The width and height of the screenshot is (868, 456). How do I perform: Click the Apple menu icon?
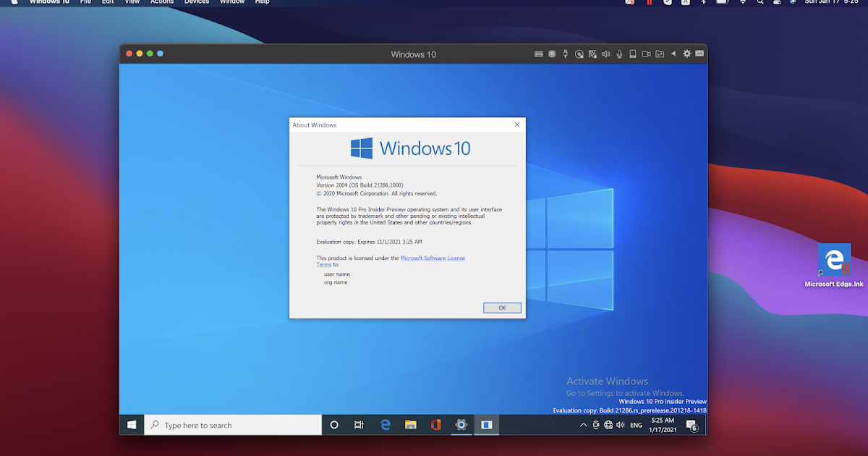coord(14,2)
